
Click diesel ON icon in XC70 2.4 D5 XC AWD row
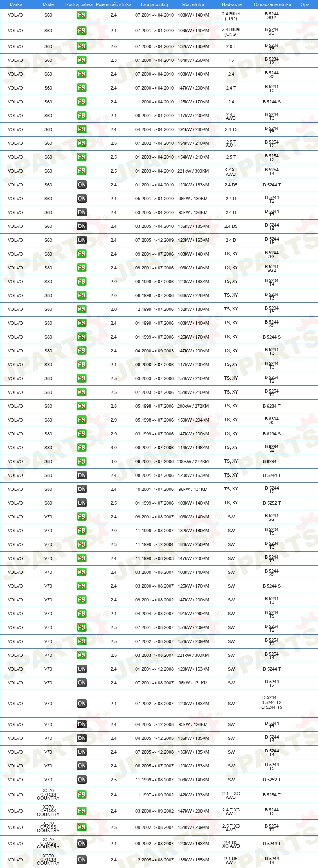click(x=82, y=844)
